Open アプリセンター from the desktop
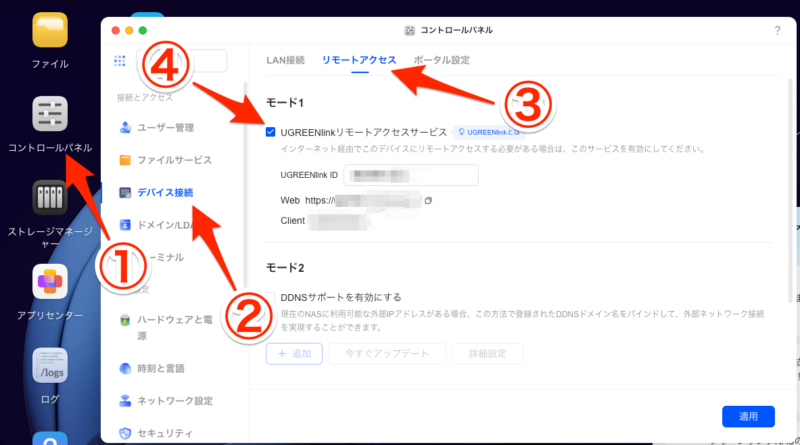Viewport: 800px width, 445px height. pyautogui.click(x=49, y=283)
